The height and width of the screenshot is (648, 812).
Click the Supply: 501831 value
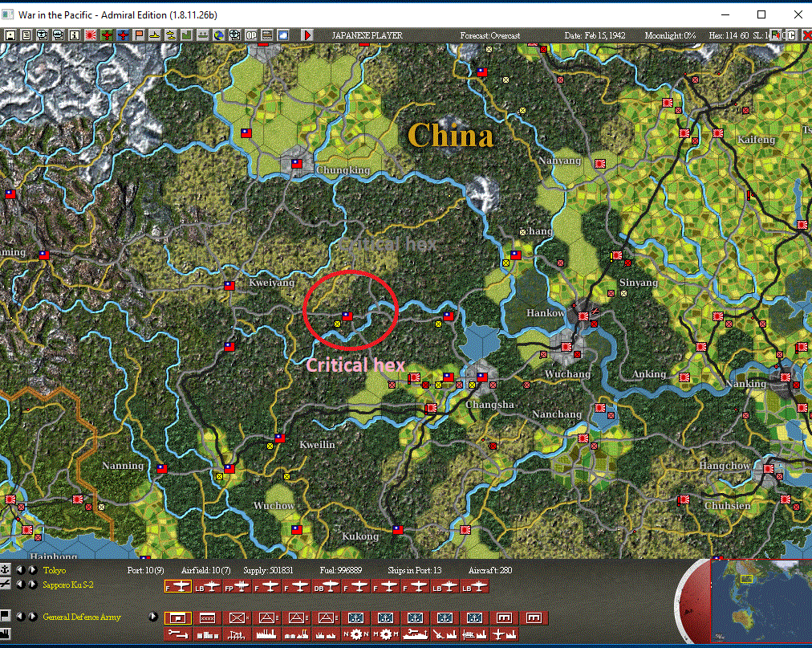[x=268, y=570]
